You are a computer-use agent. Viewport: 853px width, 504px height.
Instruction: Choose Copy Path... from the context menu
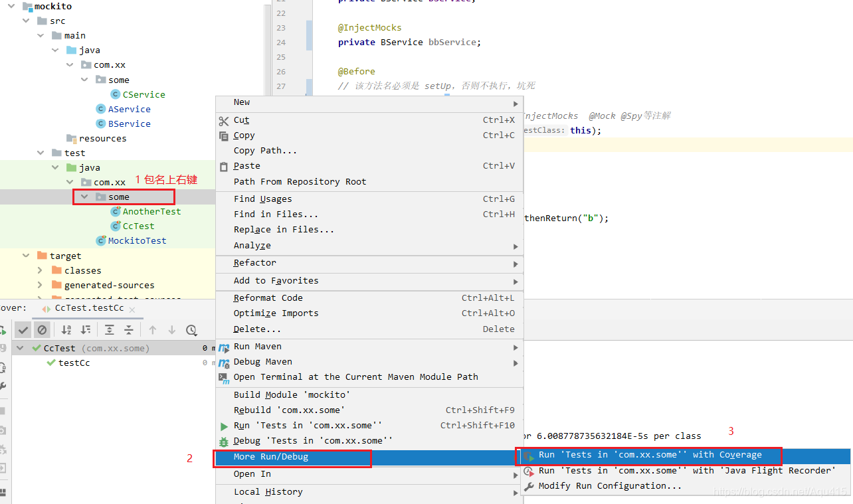click(370, 151)
